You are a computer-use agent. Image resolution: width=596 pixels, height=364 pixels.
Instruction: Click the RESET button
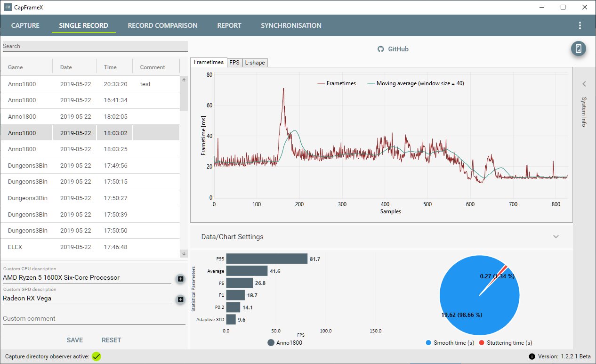tap(112, 340)
